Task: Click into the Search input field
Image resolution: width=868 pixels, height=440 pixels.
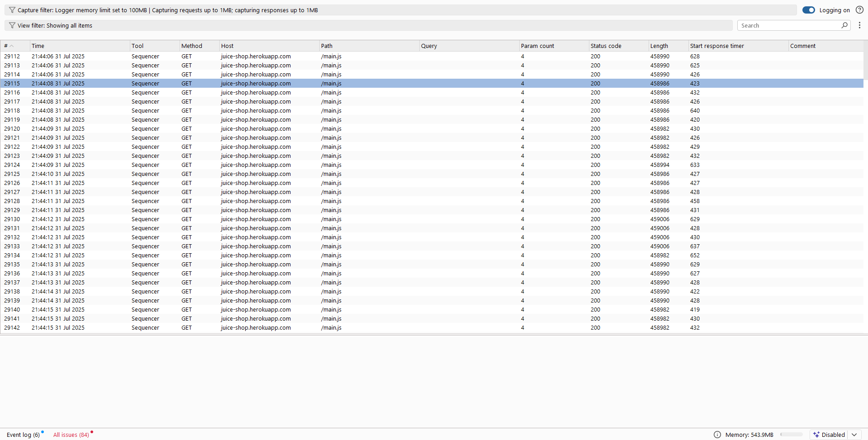Action: [789, 25]
